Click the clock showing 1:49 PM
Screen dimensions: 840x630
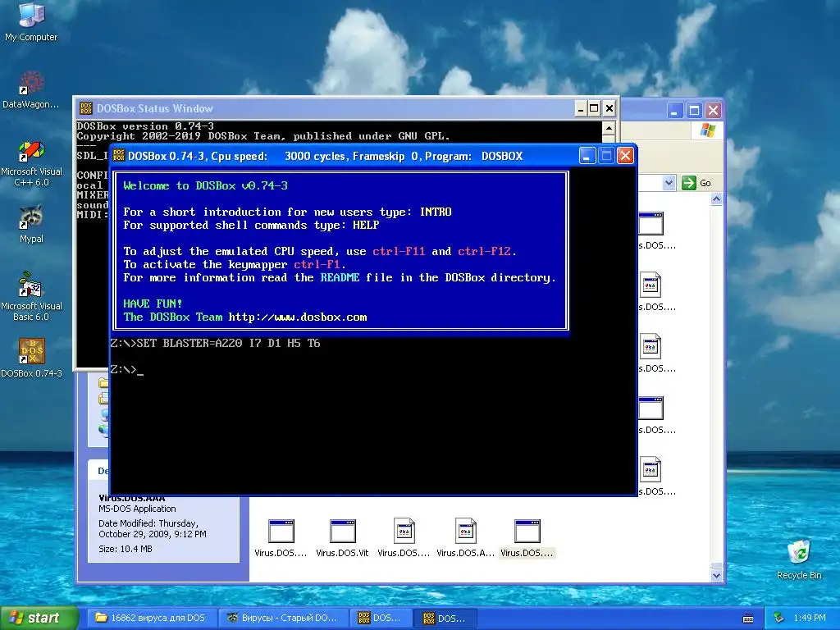click(809, 618)
